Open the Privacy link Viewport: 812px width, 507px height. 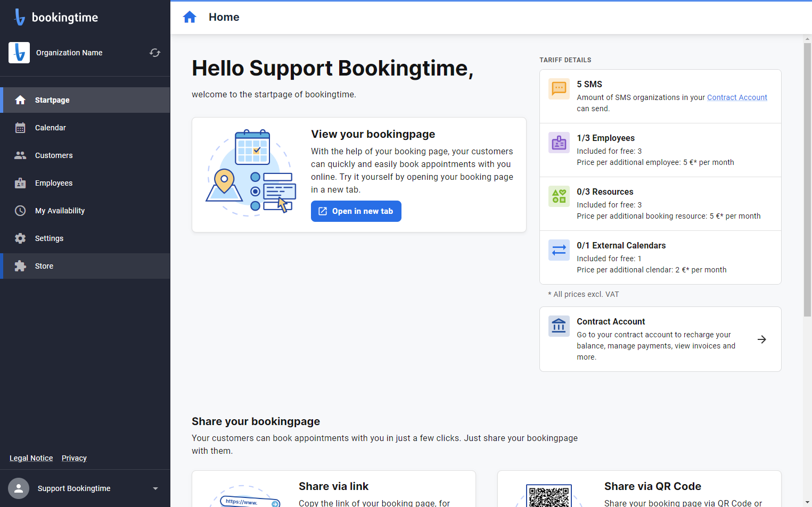click(x=74, y=458)
